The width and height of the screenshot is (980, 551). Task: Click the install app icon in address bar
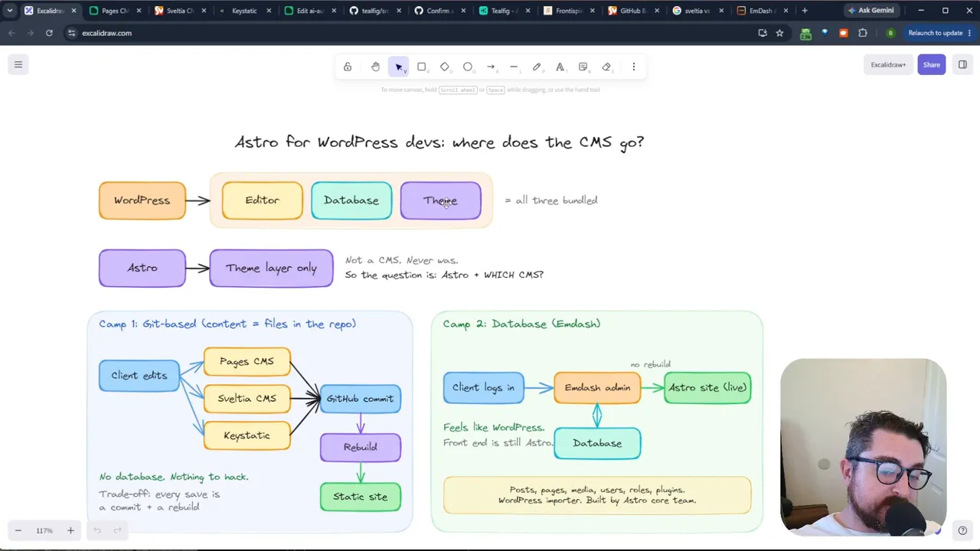(763, 33)
